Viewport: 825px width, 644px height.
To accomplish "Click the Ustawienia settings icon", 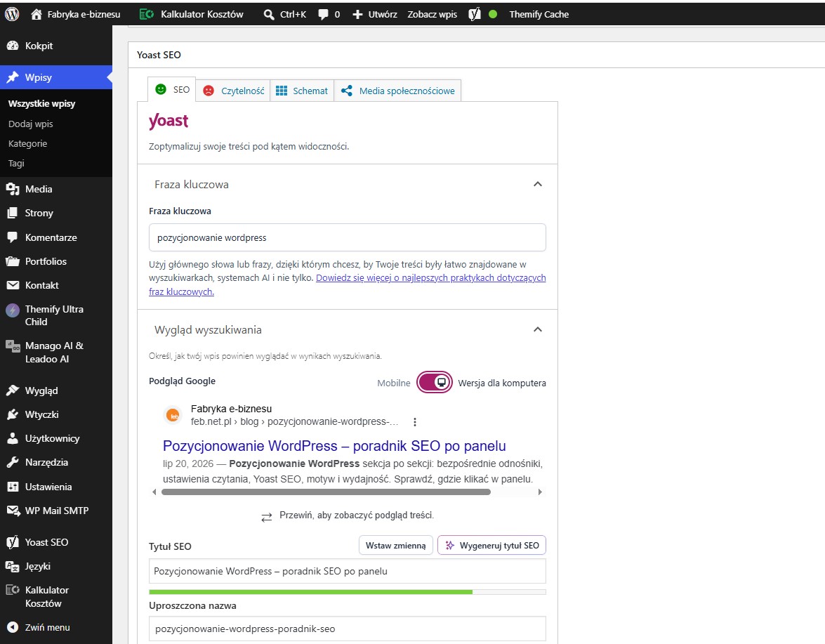I will (x=13, y=487).
